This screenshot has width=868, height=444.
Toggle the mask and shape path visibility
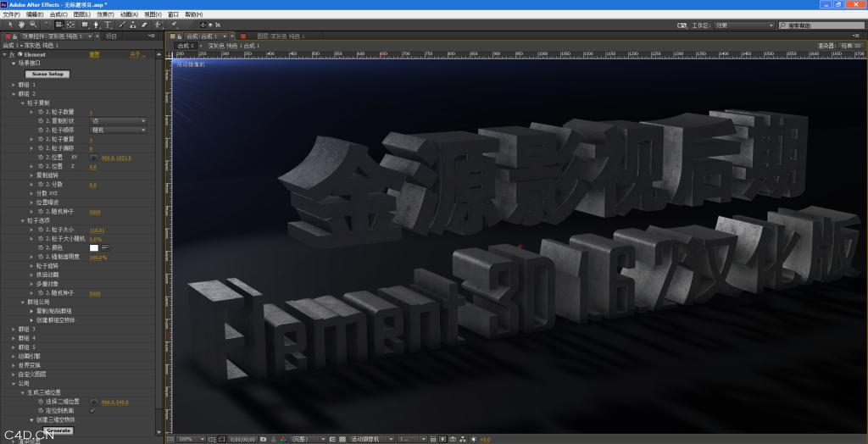[221, 439]
